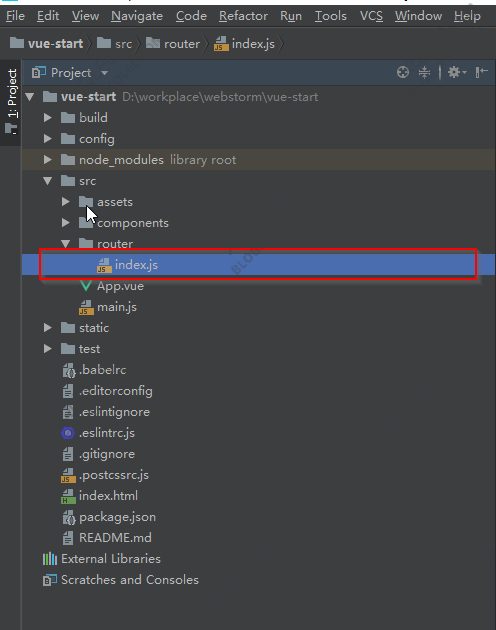Click the External Libraries icon
Image resolution: width=496 pixels, height=630 pixels.
(50, 558)
